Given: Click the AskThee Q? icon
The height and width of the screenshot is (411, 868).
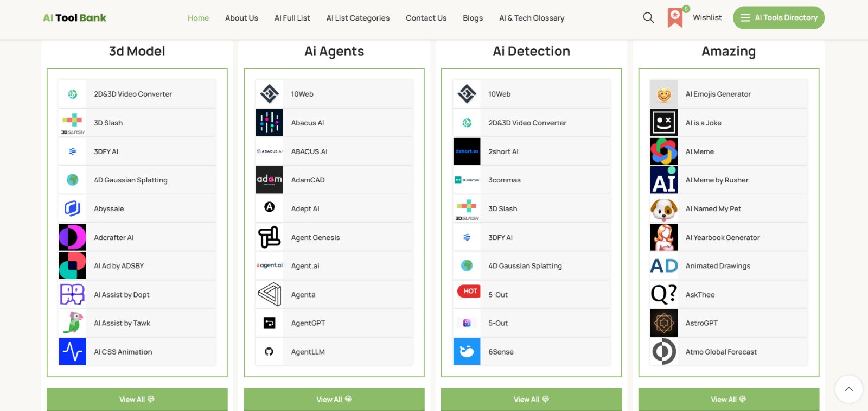Looking at the screenshot, I should click(x=664, y=294).
